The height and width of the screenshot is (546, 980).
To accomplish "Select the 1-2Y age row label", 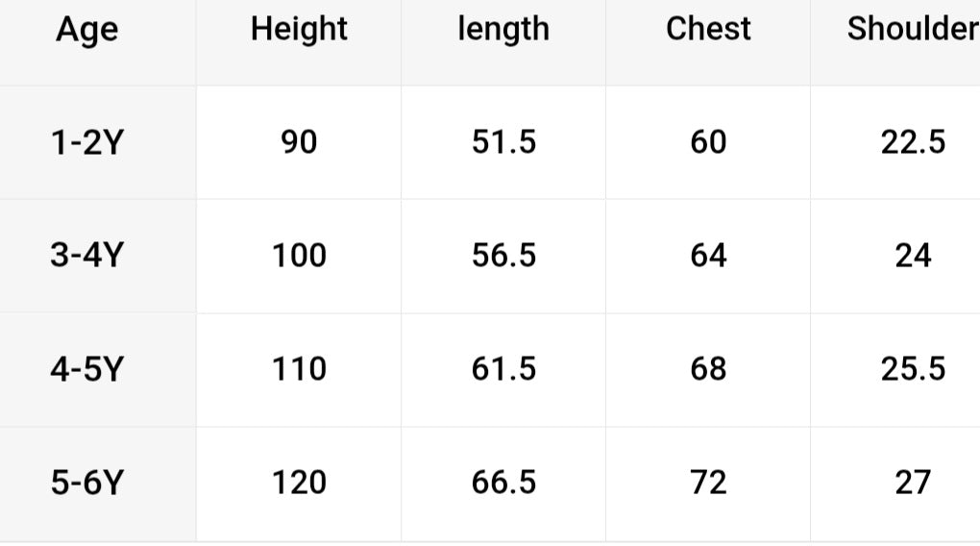I will tap(86, 142).
